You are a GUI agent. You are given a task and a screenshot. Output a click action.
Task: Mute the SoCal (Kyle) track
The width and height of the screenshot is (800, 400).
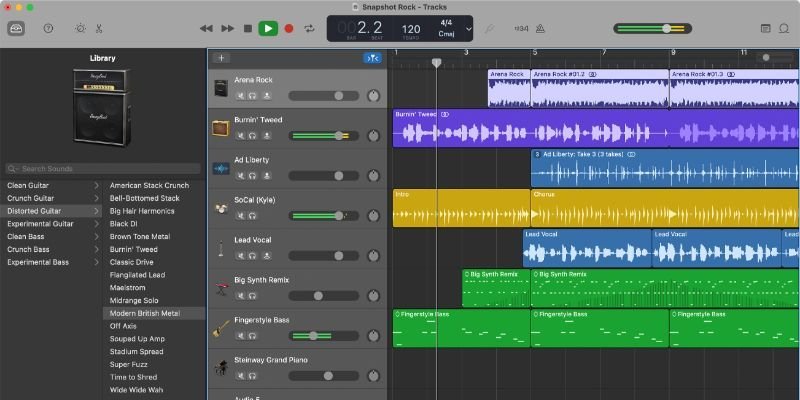(x=240, y=216)
